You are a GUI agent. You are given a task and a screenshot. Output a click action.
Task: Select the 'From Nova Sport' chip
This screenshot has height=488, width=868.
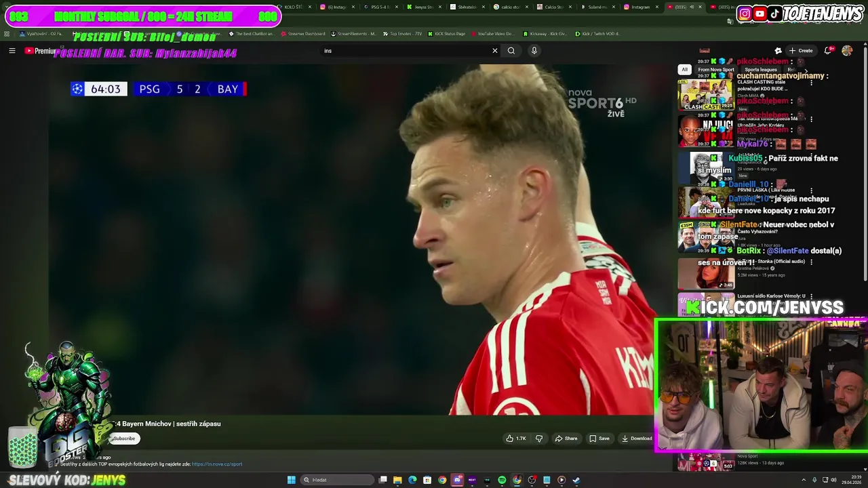716,69
